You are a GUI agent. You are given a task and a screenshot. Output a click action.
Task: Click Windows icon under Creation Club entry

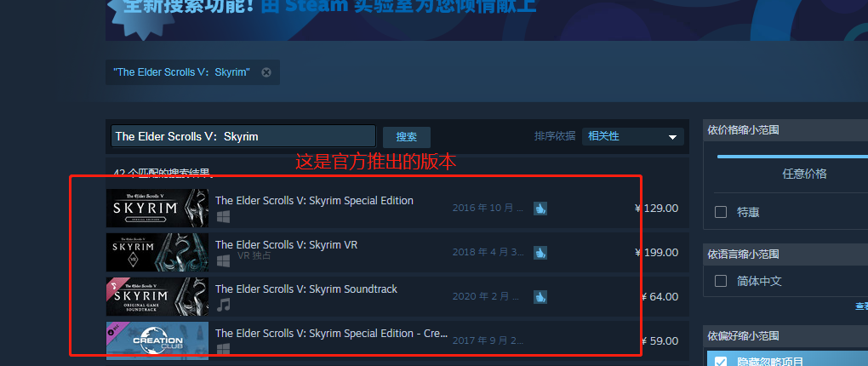pos(223,349)
